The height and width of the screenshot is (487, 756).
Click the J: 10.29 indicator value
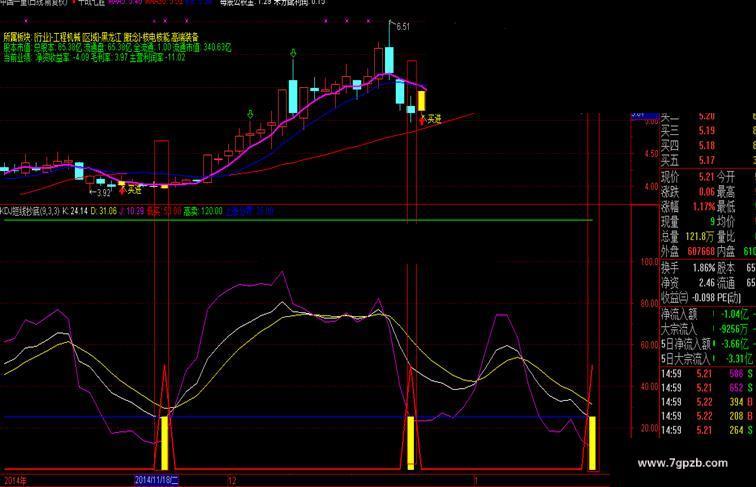click(131, 211)
